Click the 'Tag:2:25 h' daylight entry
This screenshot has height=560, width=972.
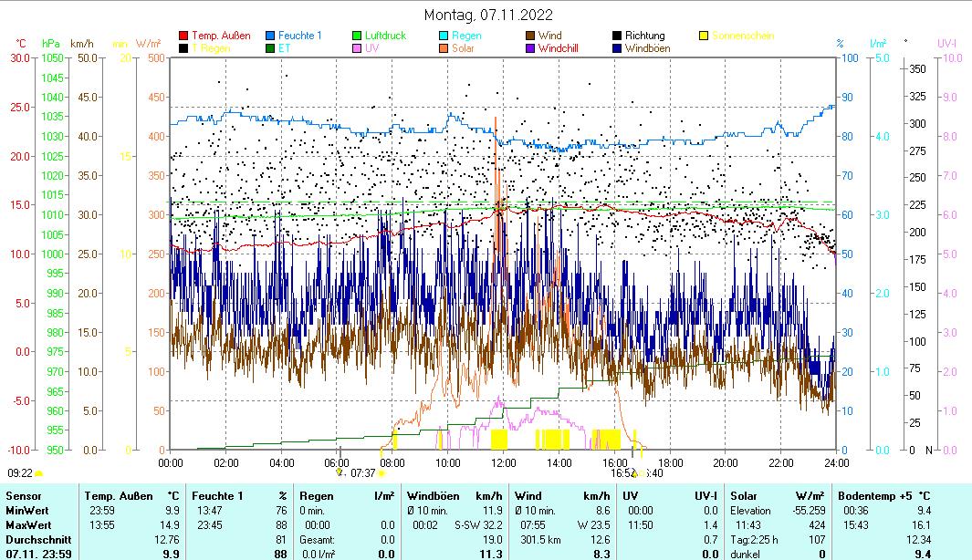(755, 540)
